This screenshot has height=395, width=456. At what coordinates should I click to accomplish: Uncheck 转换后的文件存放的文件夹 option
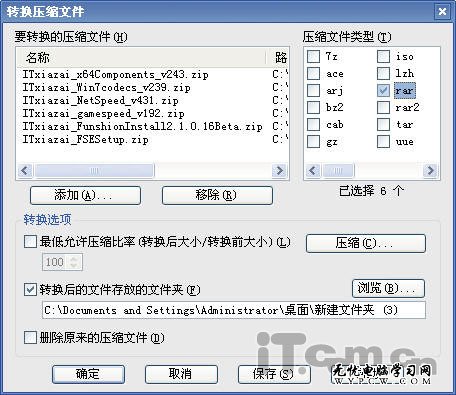coord(30,290)
